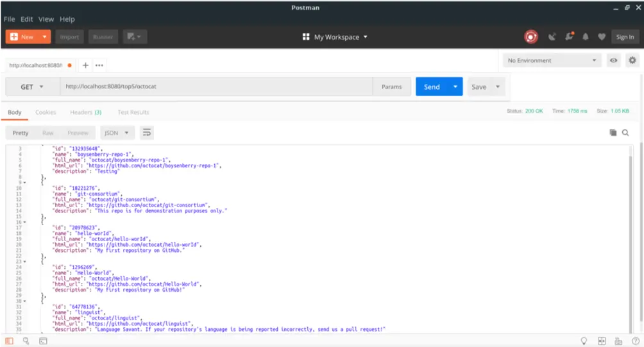Click the boysenberry-repo-1 html_url link
Viewport: 644px width, 347px height.
click(x=153, y=166)
